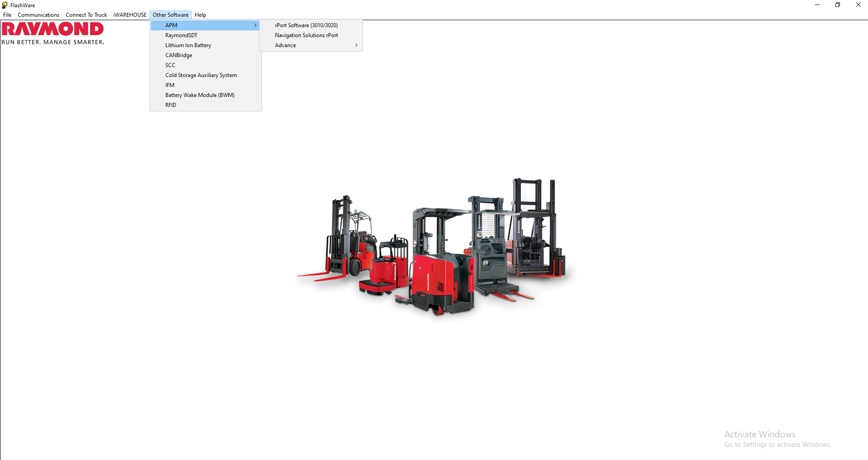The image size is (868, 460).
Task: Open the Communications menu
Action: click(38, 15)
